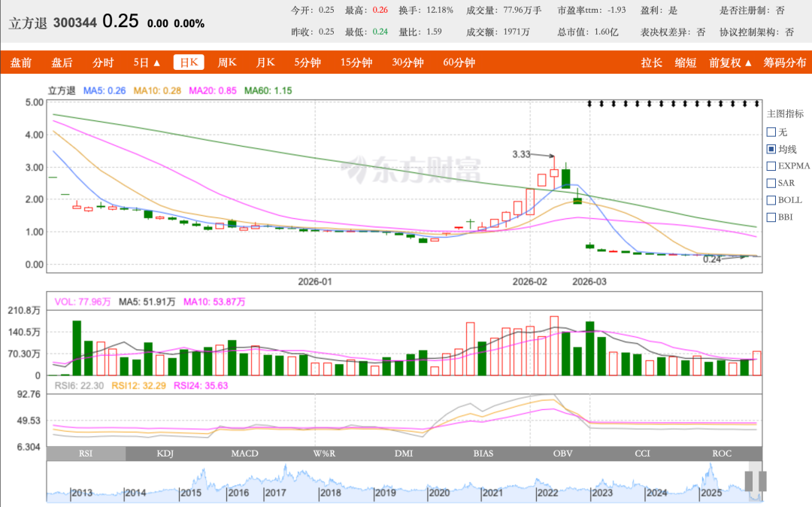Screen dimensions: 812x507
Task: Enable the EXPMA indicator checkbox
Action: click(771, 165)
